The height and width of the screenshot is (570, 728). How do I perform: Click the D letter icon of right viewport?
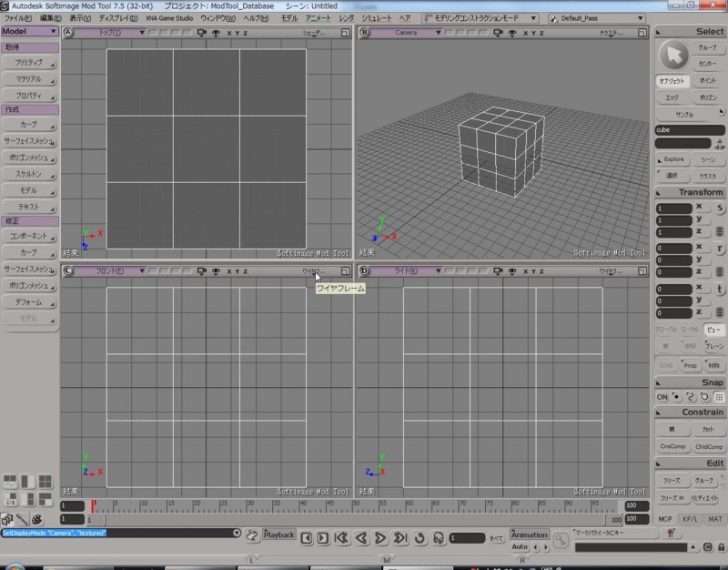point(365,270)
